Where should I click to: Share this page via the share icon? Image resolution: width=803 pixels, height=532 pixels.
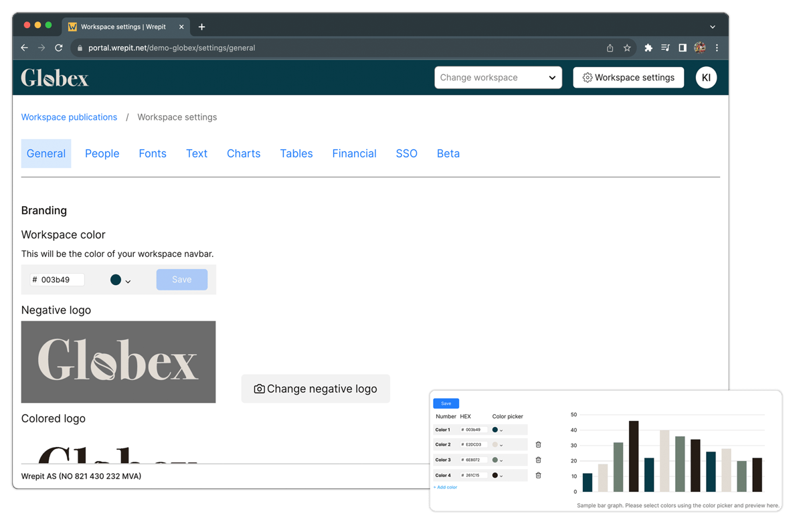pyautogui.click(x=610, y=48)
